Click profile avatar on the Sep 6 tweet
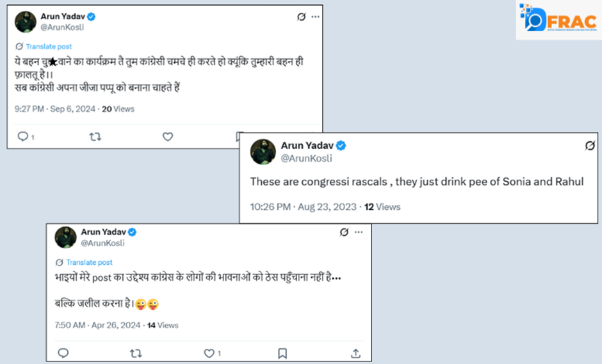The image size is (602, 364). 26,21
